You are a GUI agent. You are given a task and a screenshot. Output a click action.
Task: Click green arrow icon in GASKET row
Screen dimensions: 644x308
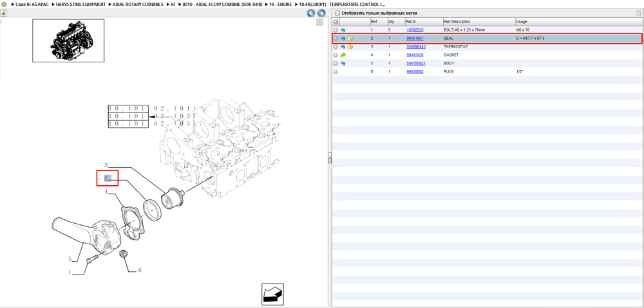pos(343,55)
